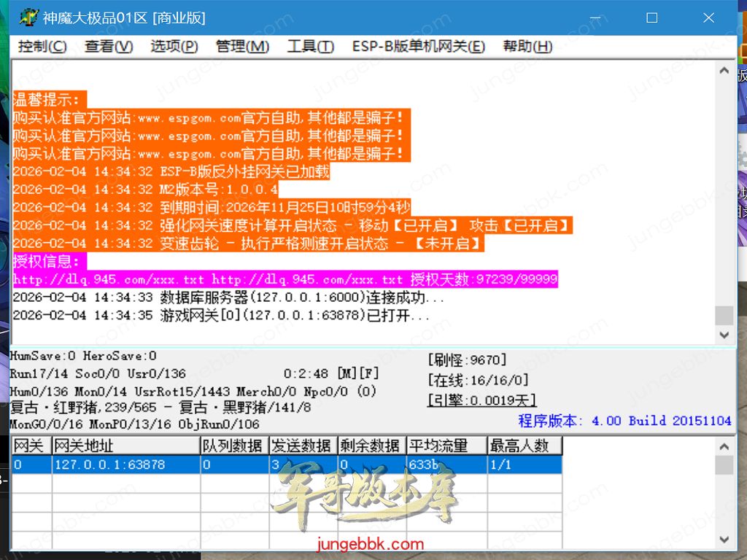
Task: Open the ESP-B版单机网关(E) menu
Action: (418, 47)
